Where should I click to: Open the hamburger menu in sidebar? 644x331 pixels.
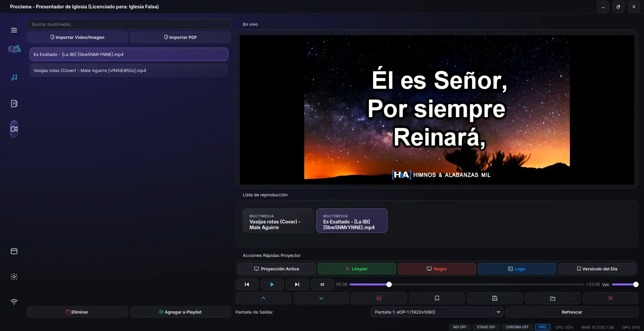(14, 30)
